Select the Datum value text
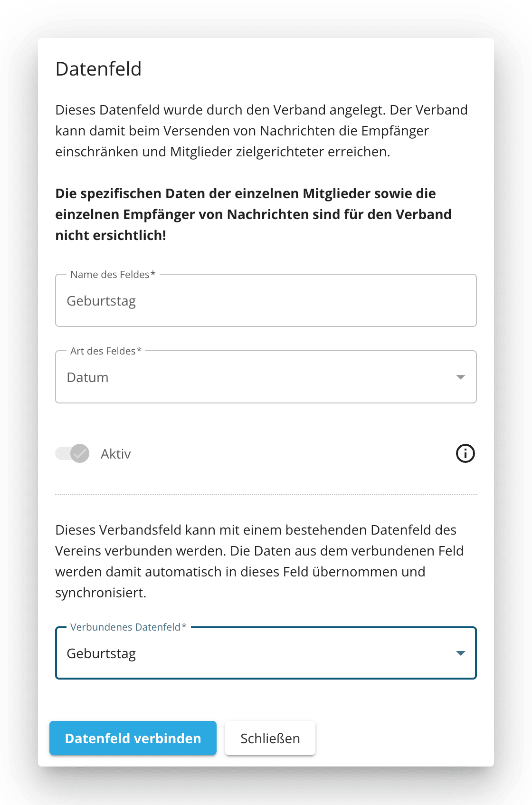The image size is (532, 805). [88, 377]
